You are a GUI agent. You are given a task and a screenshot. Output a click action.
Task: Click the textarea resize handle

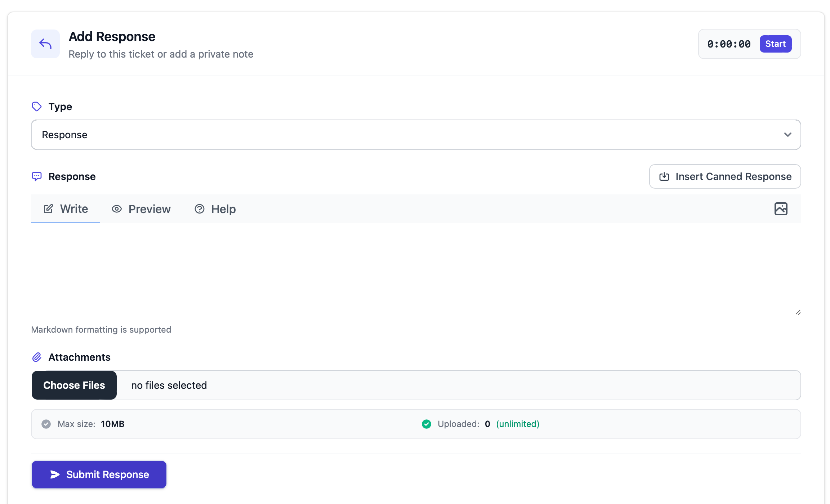pos(798,312)
